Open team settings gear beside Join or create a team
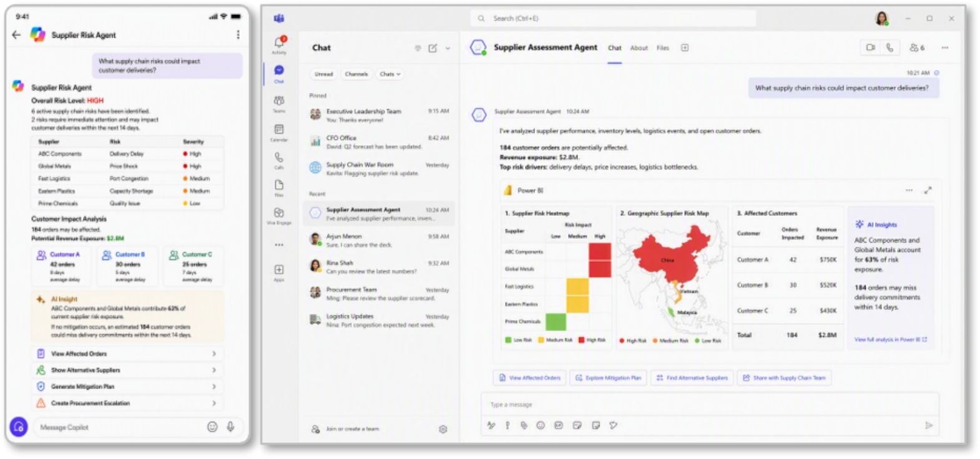The width and height of the screenshot is (980, 459). click(x=443, y=429)
